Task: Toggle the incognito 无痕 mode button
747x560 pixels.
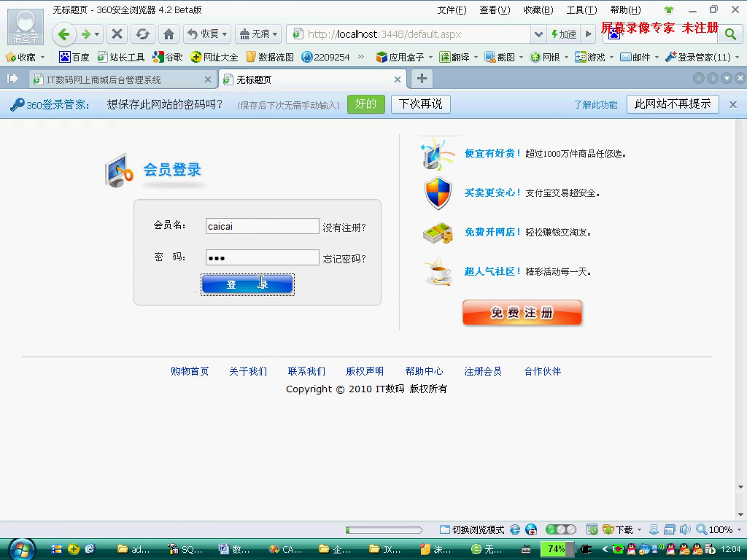Action: [258, 34]
